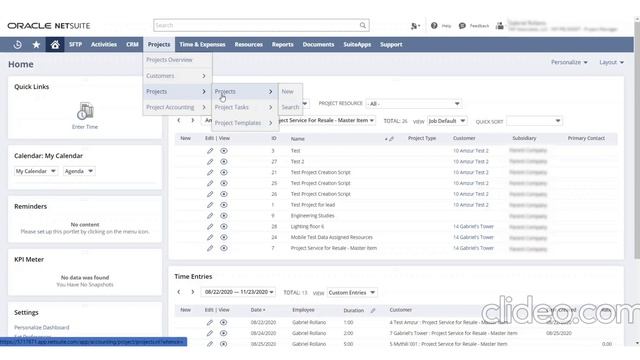The image size is (640, 360).
Task: Click the Oracle NetSuite logo
Action: [x=49, y=26]
